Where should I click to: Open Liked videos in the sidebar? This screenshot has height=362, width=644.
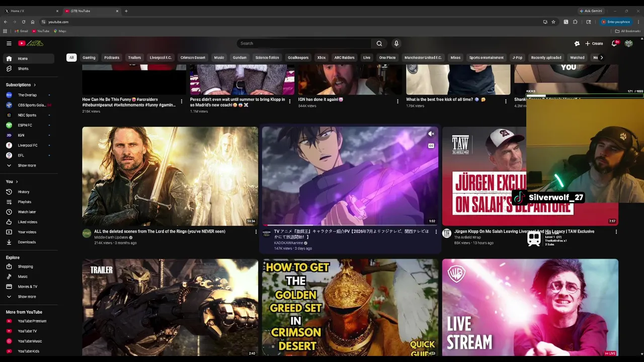[28, 222]
